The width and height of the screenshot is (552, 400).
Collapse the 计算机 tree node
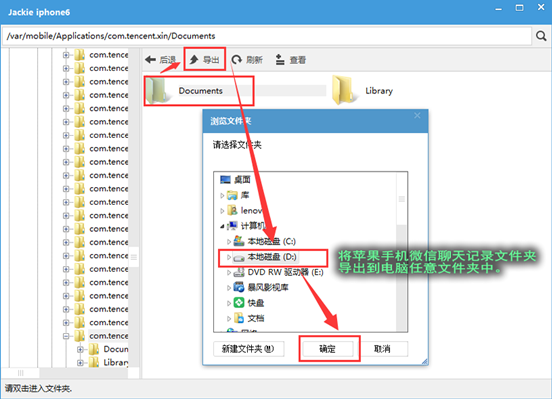222,226
